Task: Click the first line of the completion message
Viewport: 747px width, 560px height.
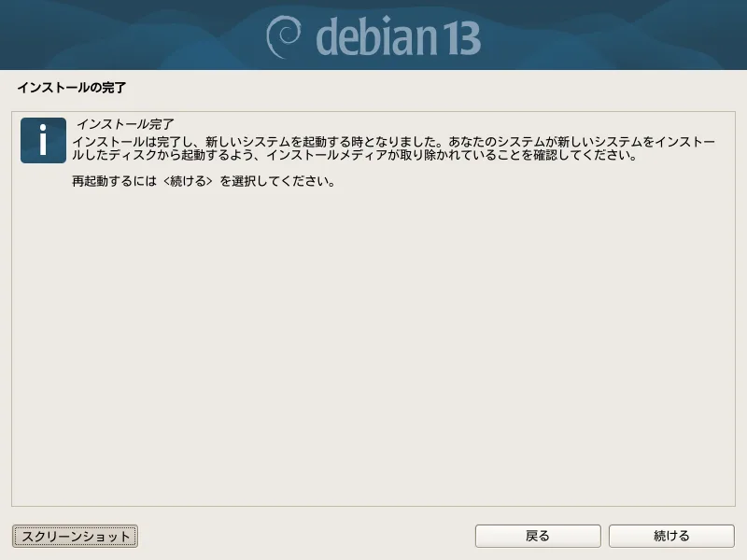Action: 393,142
